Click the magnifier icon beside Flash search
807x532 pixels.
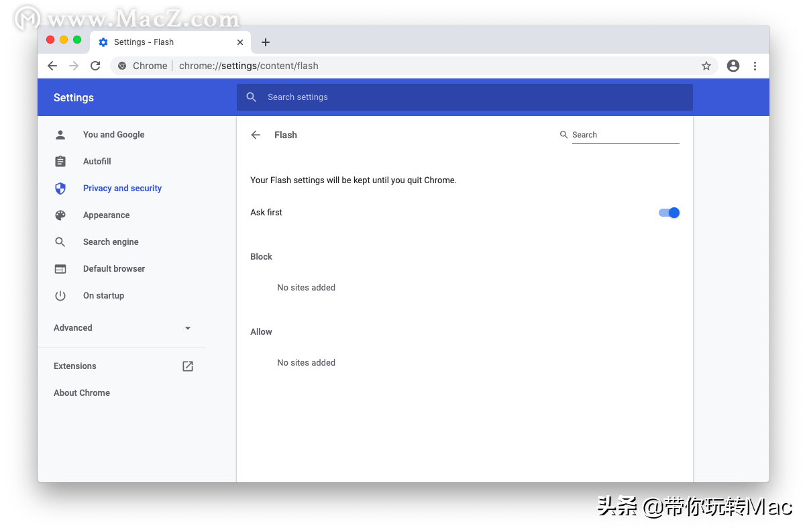[x=563, y=135]
